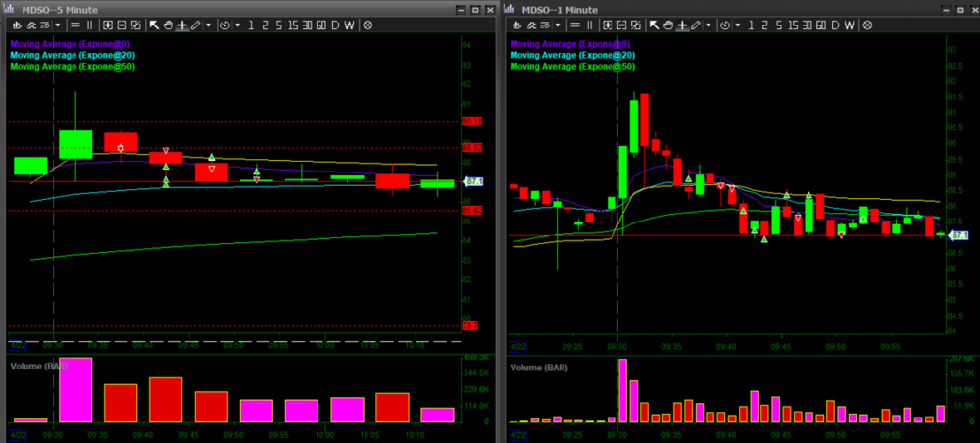Click the circled X icon in 5 Minute toolbar
The image size is (980, 443).
tap(367, 25)
